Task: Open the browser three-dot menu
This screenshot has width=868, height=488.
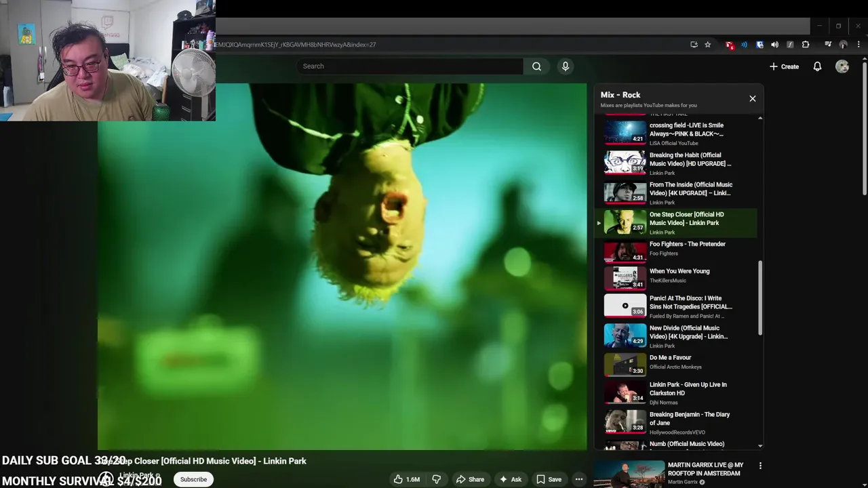Action: click(x=859, y=45)
